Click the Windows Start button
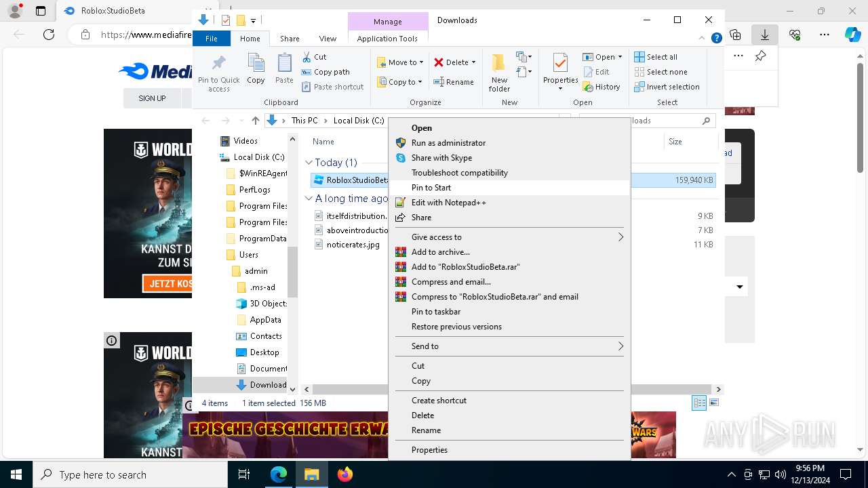Screen dimensions: 868x488 pos(16,474)
